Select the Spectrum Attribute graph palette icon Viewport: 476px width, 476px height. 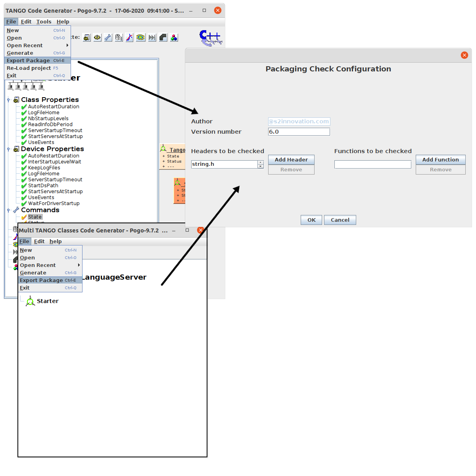[129, 37]
